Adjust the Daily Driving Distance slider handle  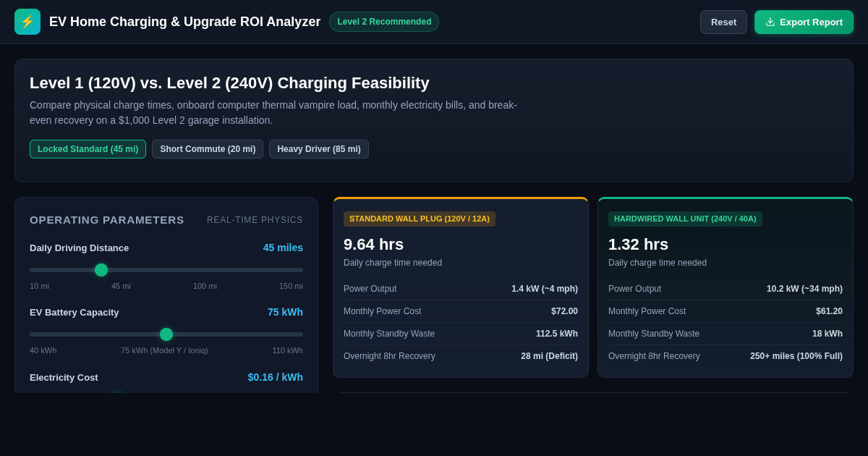click(x=101, y=270)
